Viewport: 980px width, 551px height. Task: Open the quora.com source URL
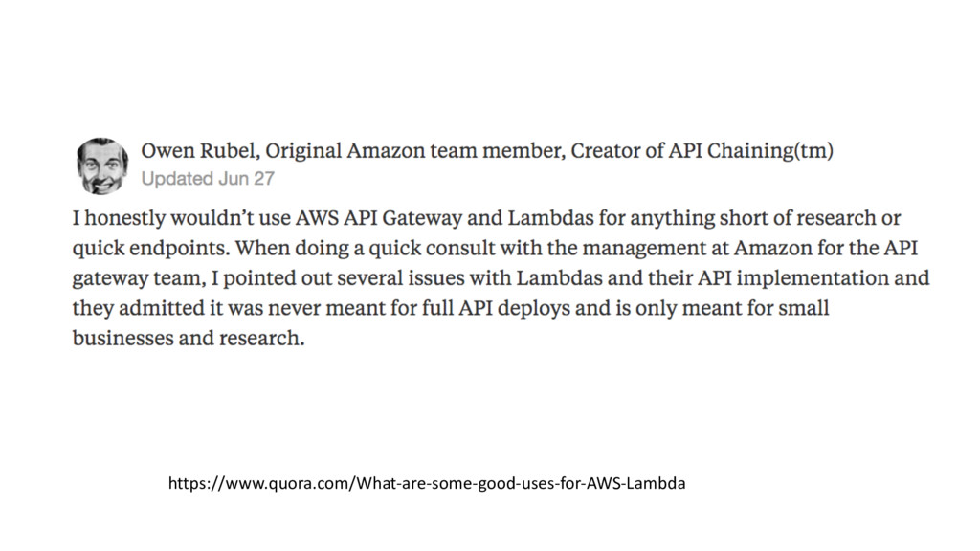tap(427, 483)
